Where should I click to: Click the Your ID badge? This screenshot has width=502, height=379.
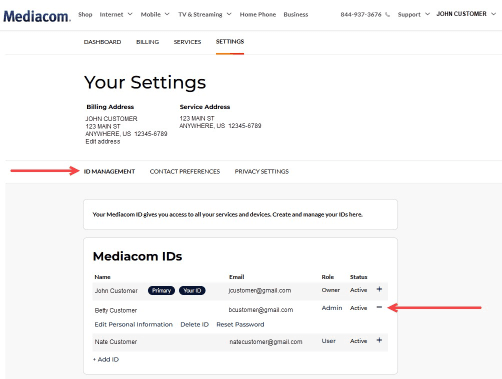click(x=192, y=291)
